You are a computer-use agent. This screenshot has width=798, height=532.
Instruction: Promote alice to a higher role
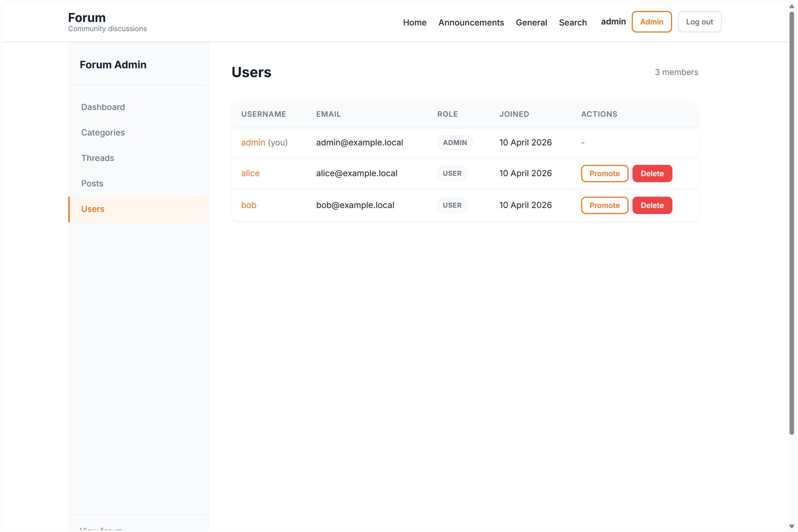pos(605,173)
